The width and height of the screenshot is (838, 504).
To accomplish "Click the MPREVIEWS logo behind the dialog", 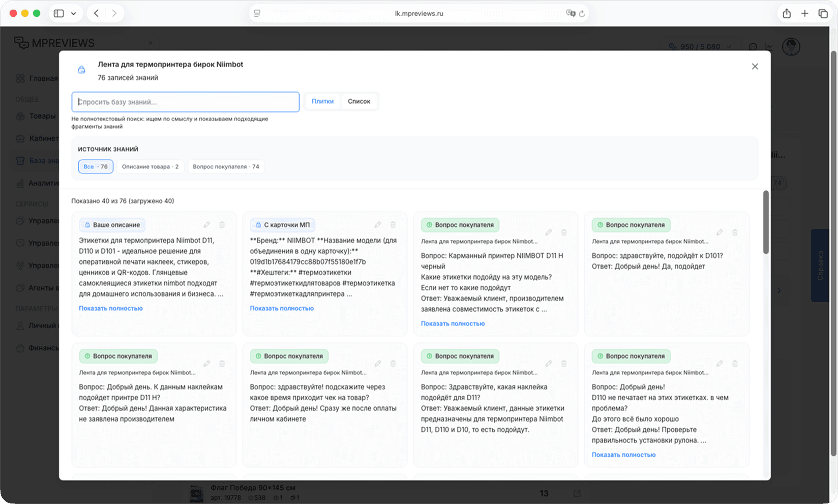I will pyautogui.click(x=54, y=43).
